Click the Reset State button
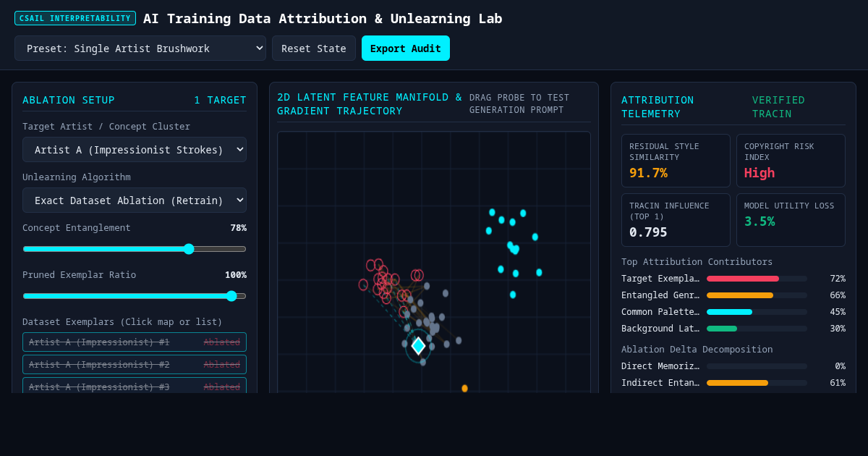Image resolution: width=868 pixels, height=456 pixels. (314, 48)
